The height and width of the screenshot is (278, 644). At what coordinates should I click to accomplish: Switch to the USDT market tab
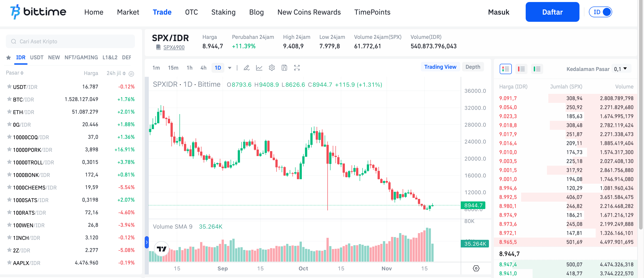click(x=37, y=57)
